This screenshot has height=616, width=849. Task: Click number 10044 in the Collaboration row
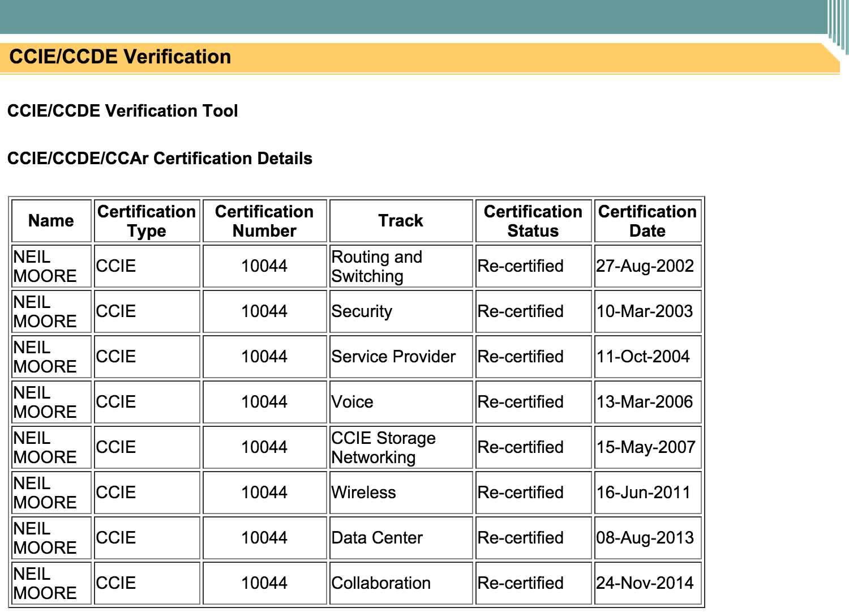tap(264, 583)
